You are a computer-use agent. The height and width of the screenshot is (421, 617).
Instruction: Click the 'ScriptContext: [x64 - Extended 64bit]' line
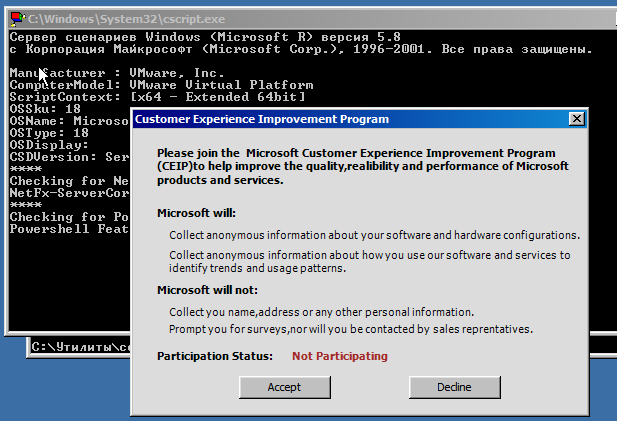(x=157, y=97)
